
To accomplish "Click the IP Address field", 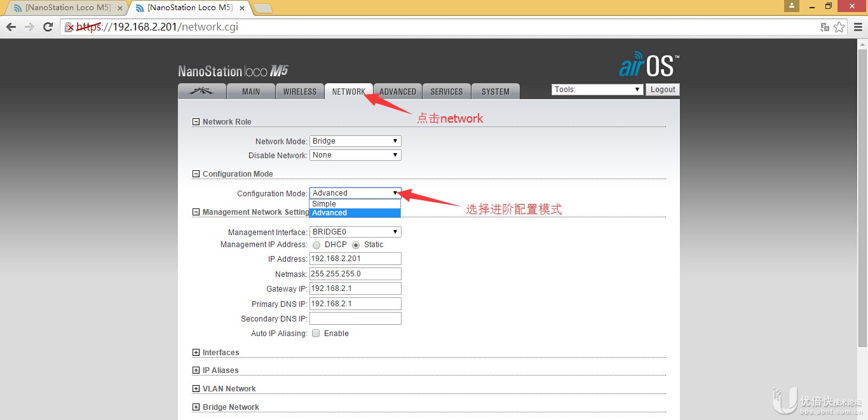I will (x=355, y=259).
